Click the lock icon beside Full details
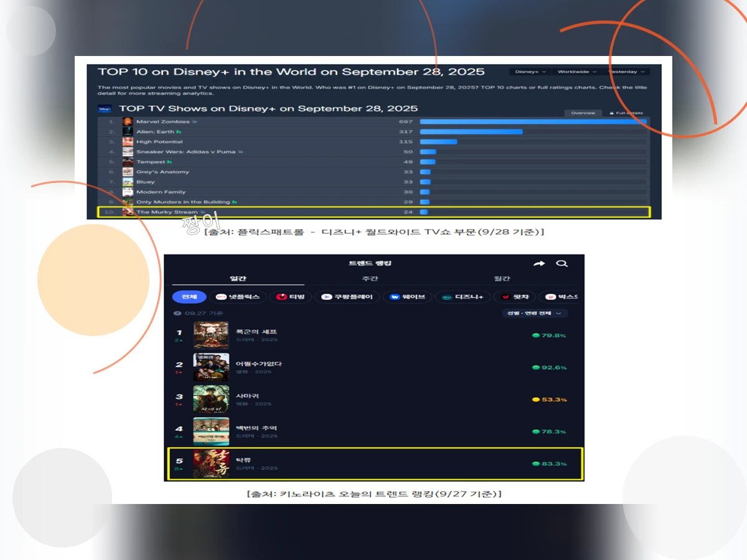The width and height of the screenshot is (747, 560). (611, 113)
